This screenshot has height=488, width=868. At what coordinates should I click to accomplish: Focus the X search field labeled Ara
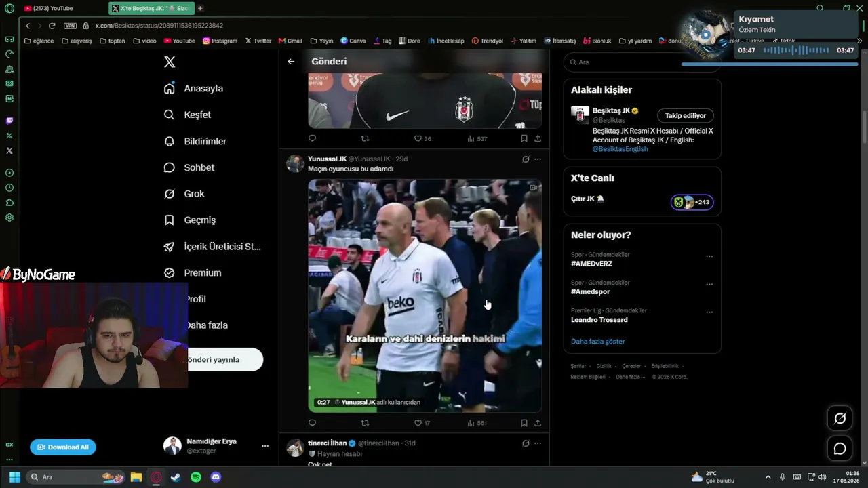[x=642, y=62]
